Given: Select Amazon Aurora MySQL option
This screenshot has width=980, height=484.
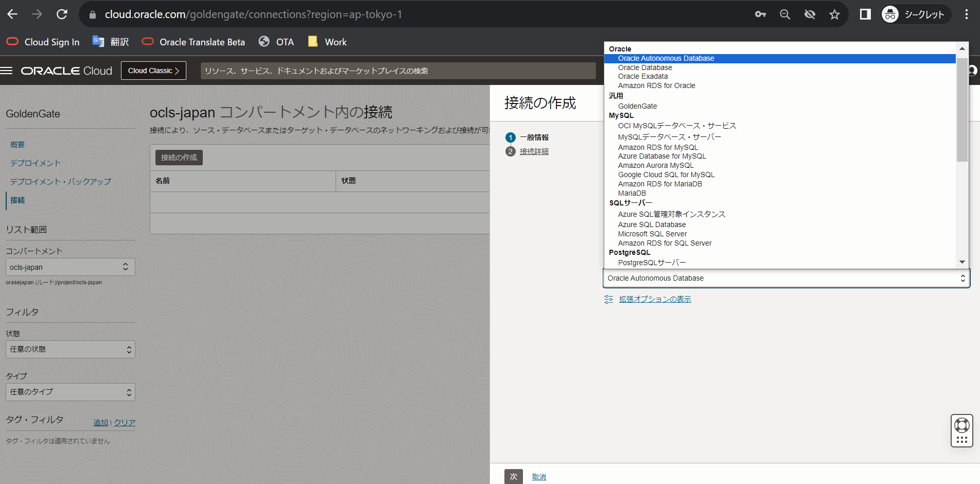Looking at the screenshot, I should coord(656,165).
